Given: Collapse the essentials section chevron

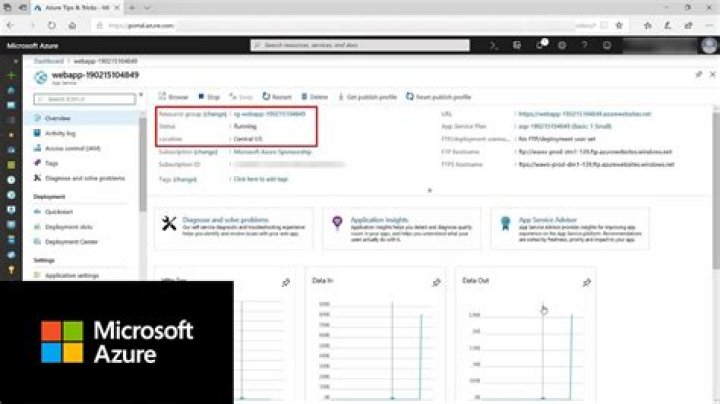Looking at the screenshot, I should click(430, 190).
